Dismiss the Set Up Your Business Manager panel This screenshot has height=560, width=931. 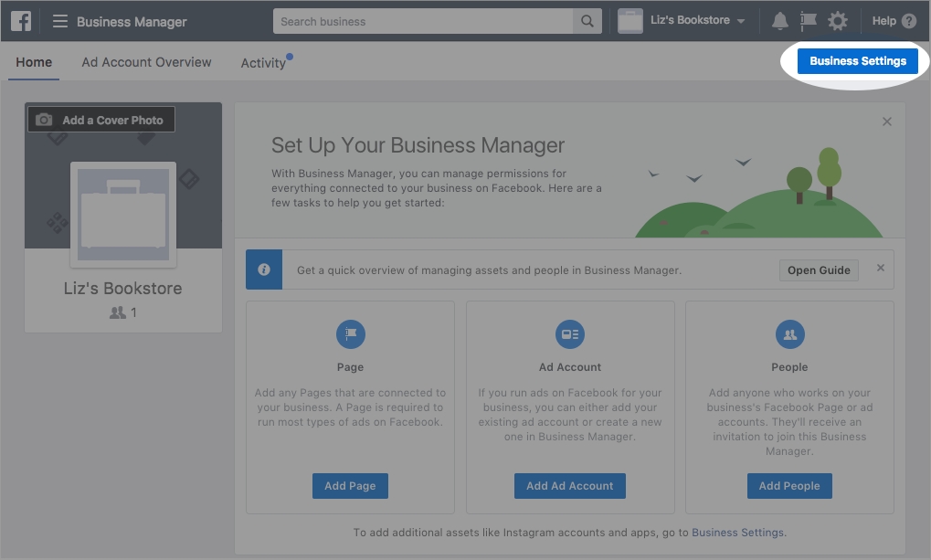click(x=886, y=122)
